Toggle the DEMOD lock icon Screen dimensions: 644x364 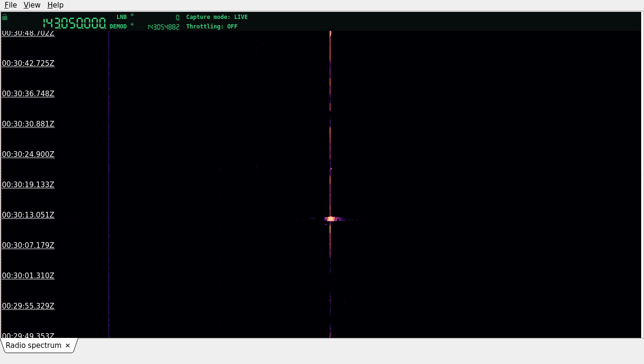132,24
